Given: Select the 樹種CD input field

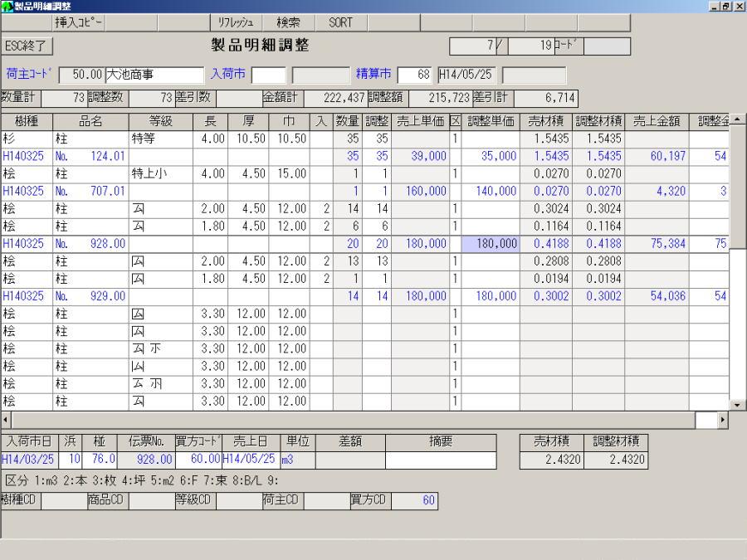Looking at the screenshot, I should point(64,500).
